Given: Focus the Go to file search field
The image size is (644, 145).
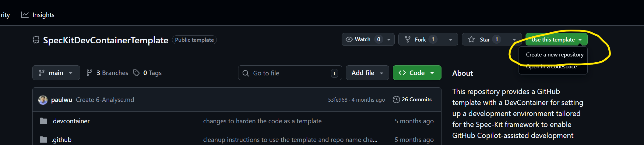Looking at the screenshot, I should 290,73.
